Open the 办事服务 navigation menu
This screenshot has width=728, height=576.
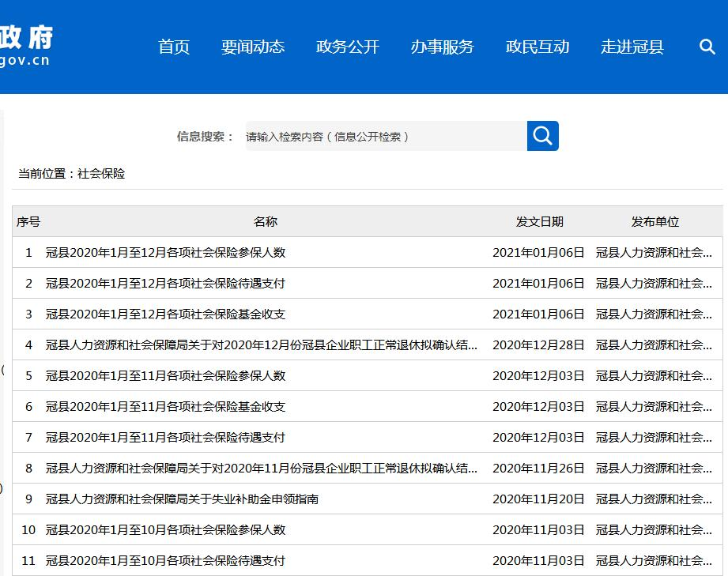442,47
